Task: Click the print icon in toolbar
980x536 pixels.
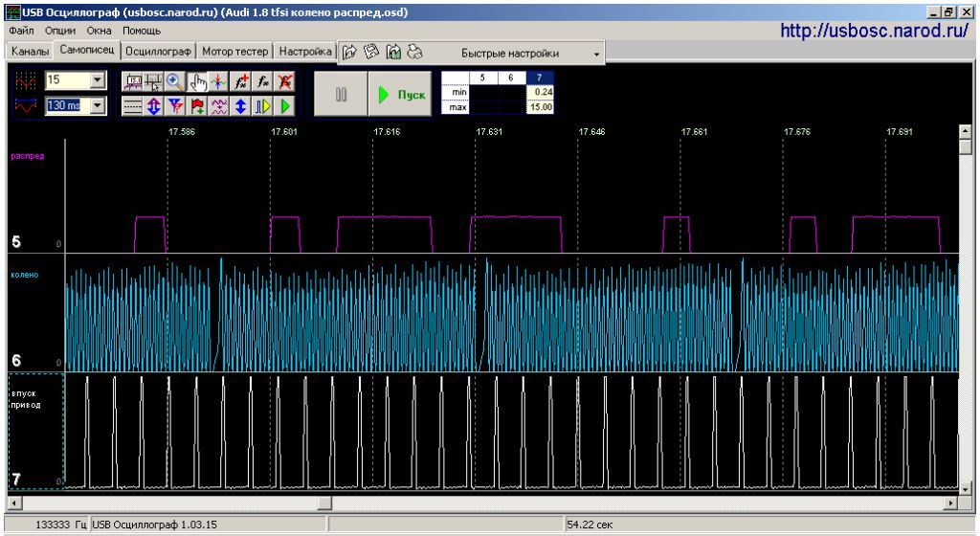Action: pos(414,53)
